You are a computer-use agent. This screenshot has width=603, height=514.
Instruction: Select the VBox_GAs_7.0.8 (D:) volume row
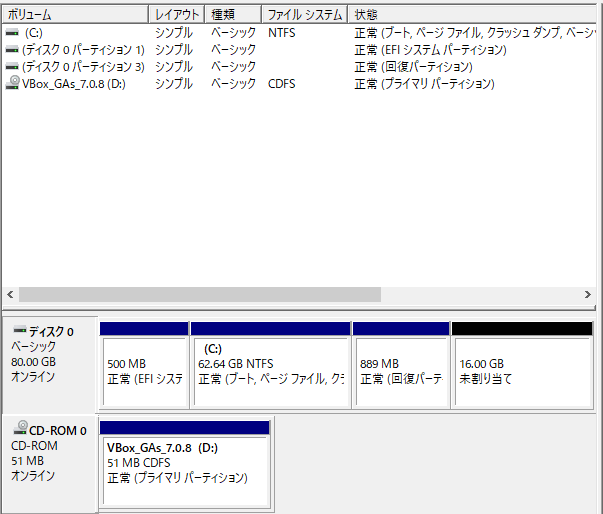[299, 83]
